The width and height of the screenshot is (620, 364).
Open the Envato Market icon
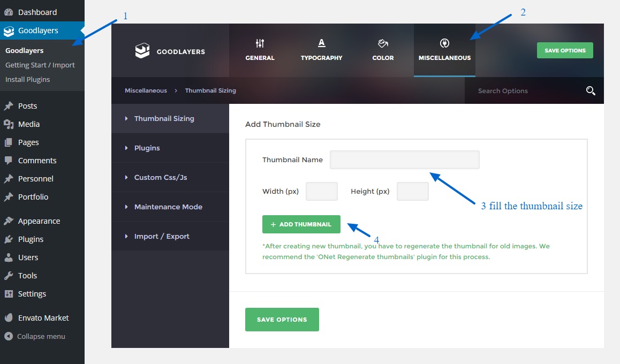tap(9, 318)
